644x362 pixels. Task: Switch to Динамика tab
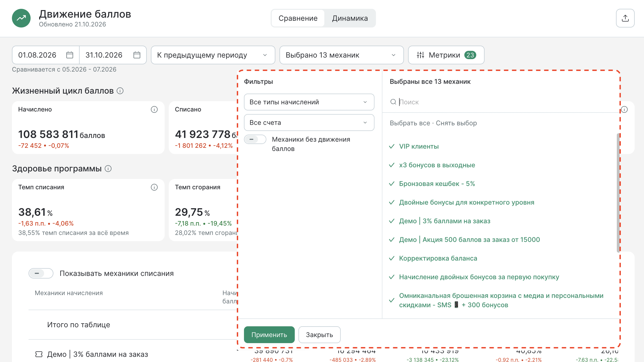(350, 18)
